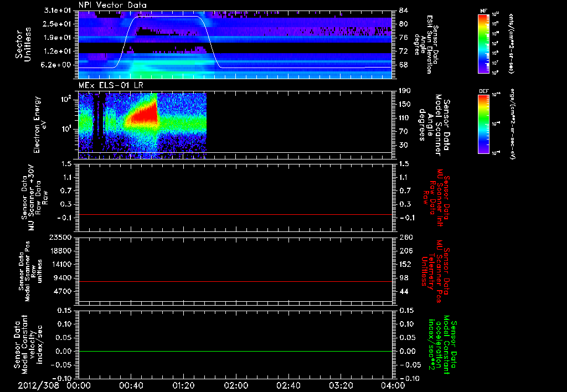
Task: Click the red line in MU Scanner panel
Action: point(235,215)
